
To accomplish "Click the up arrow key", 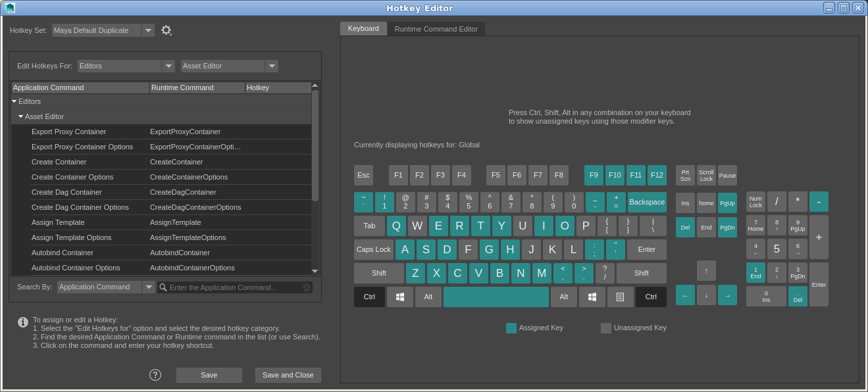I will point(706,270).
